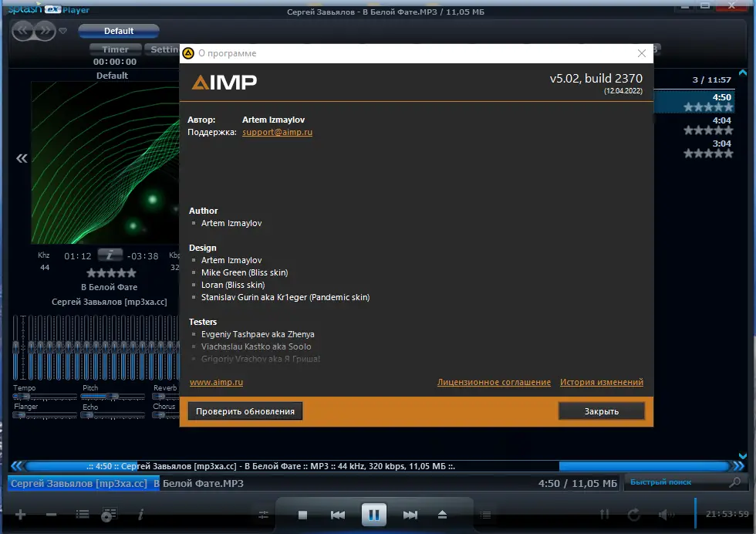Click the right double arrow on the progress bar

739,466
